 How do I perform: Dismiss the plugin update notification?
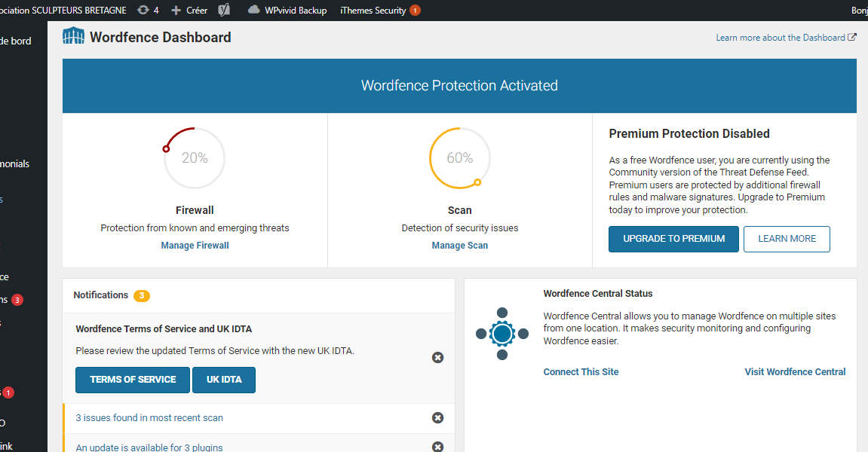click(437, 447)
